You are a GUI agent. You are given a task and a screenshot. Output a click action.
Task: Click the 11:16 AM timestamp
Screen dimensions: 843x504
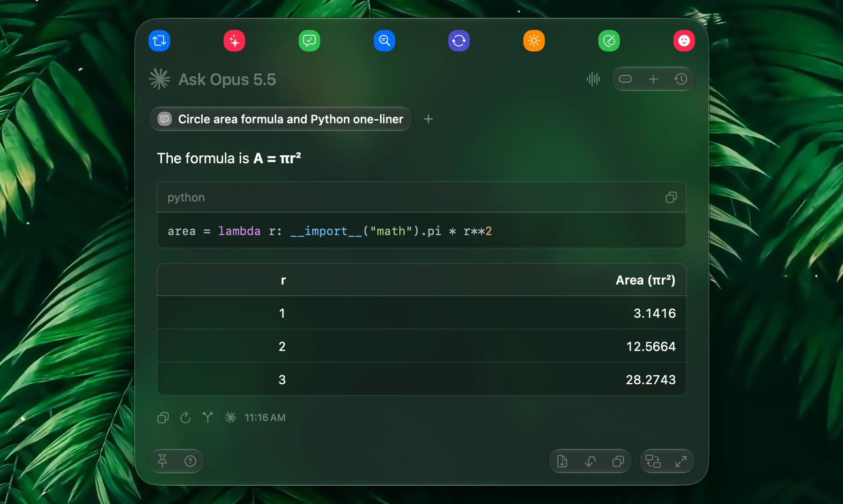pos(265,417)
